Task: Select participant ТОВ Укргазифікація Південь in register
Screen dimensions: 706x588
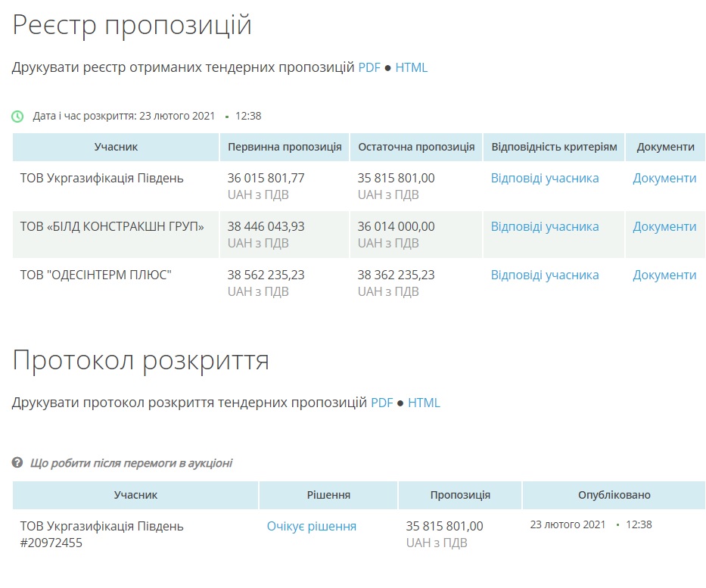Action: [101, 179]
